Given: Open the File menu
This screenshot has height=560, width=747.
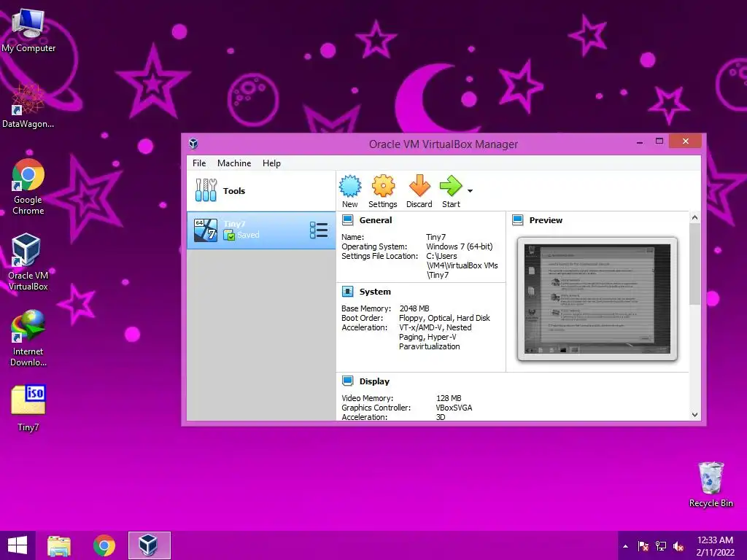Looking at the screenshot, I should coord(199,163).
